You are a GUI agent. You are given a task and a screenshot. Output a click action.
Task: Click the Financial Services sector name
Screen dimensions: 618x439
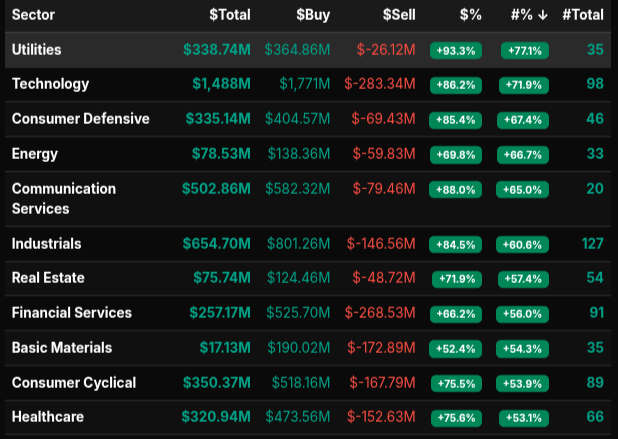tap(71, 313)
